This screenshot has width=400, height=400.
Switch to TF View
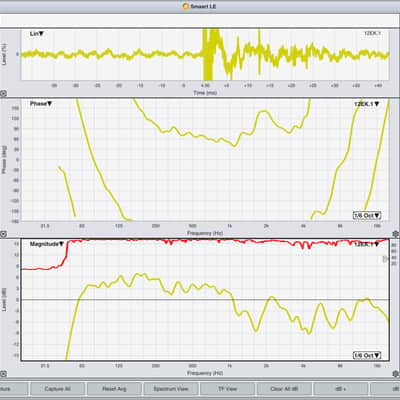[x=227, y=389]
